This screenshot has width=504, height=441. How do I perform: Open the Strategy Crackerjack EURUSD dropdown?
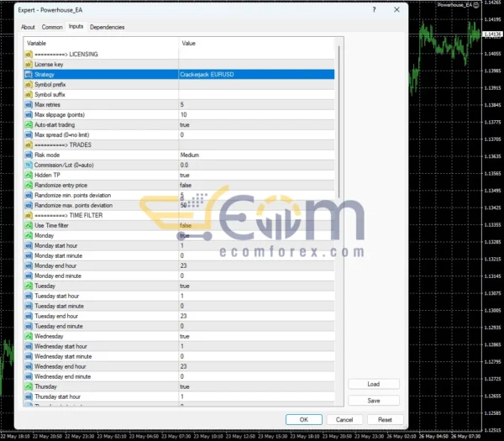click(256, 74)
